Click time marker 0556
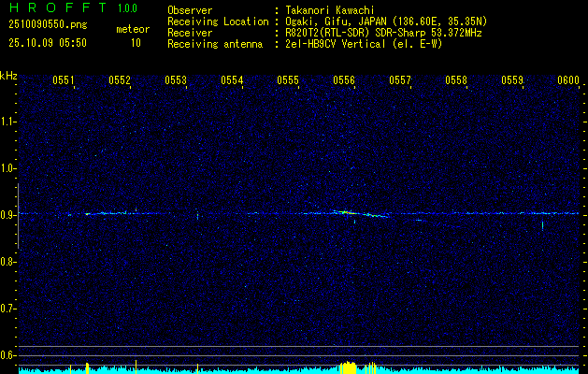The width and height of the screenshot is (588, 374). (x=344, y=80)
